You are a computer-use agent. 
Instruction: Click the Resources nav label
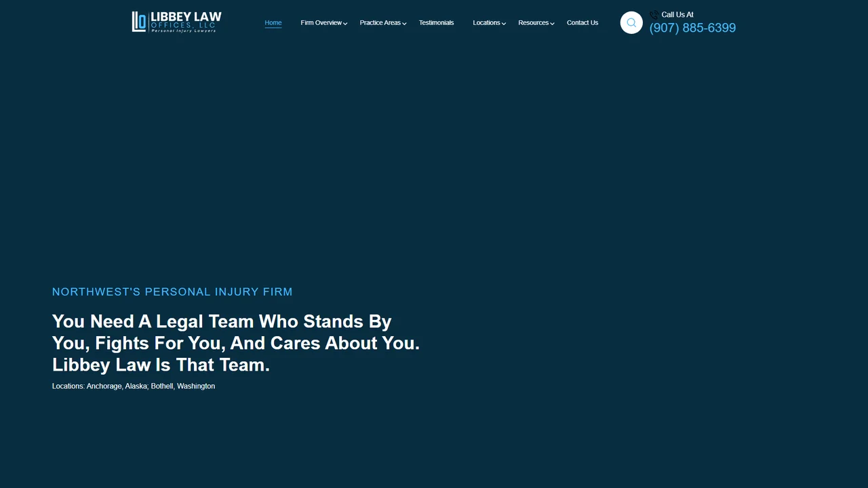534,23
